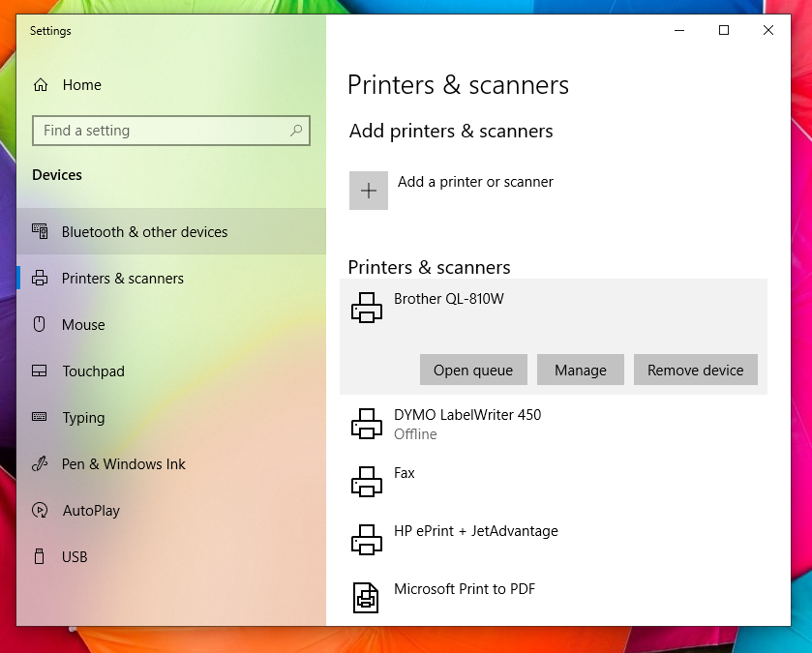Click the Brother QL-810W printer icon
Screen dimensions: 812x653
click(367, 307)
